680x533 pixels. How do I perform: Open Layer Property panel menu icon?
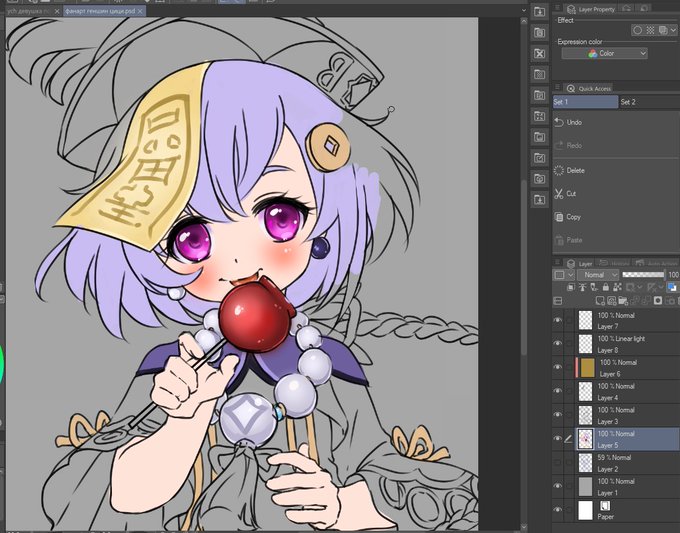(558, 8)
